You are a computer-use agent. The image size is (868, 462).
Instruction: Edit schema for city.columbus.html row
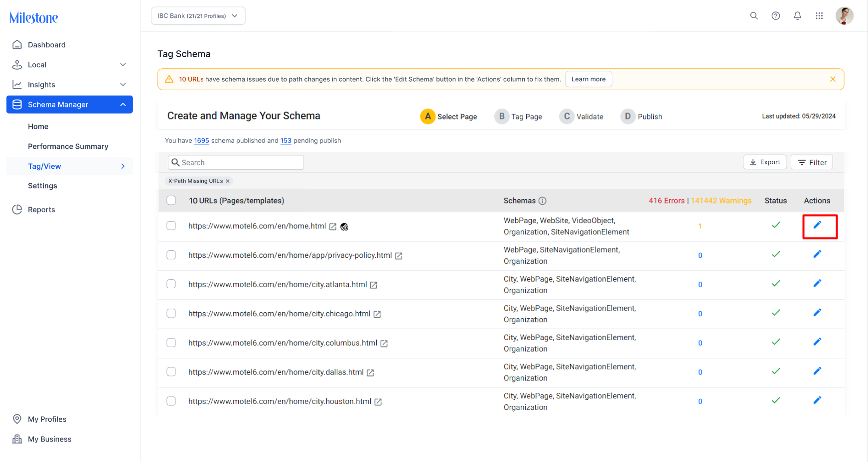(x=817, y=342)
